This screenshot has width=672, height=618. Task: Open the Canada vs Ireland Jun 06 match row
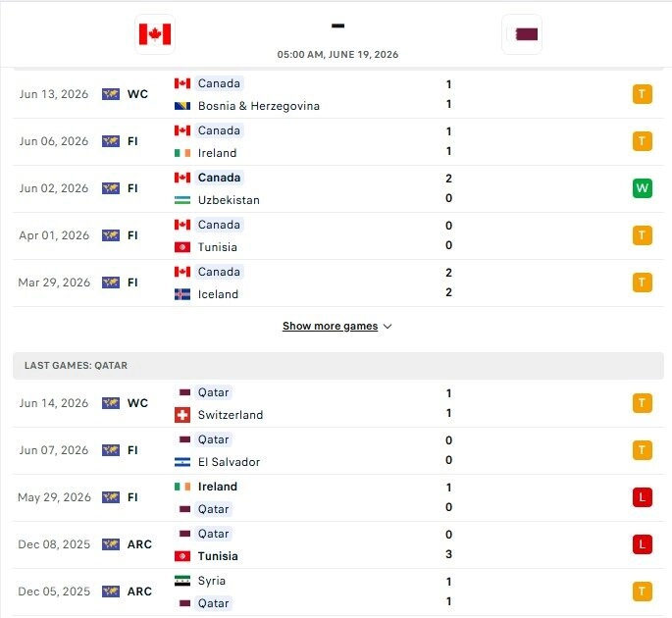(x=338, y=141)
